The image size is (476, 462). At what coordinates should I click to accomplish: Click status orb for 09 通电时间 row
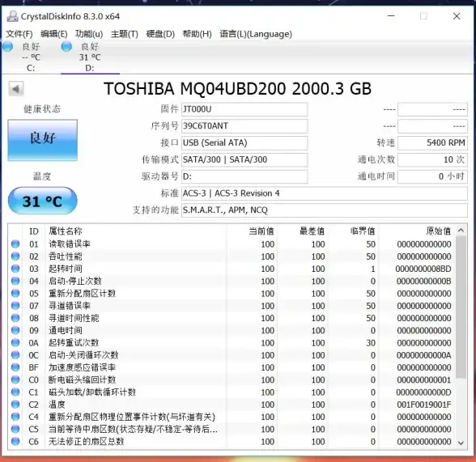click(x=15, y=330)
